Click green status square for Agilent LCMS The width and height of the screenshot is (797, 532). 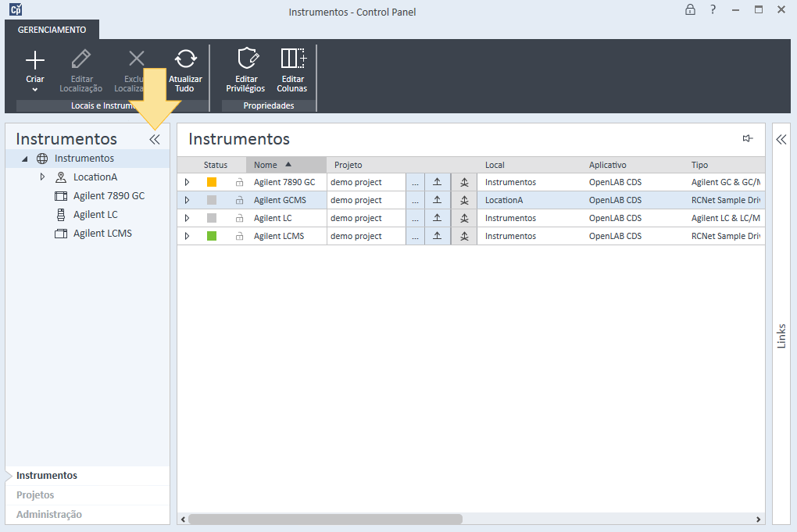(x=212, y=236)
